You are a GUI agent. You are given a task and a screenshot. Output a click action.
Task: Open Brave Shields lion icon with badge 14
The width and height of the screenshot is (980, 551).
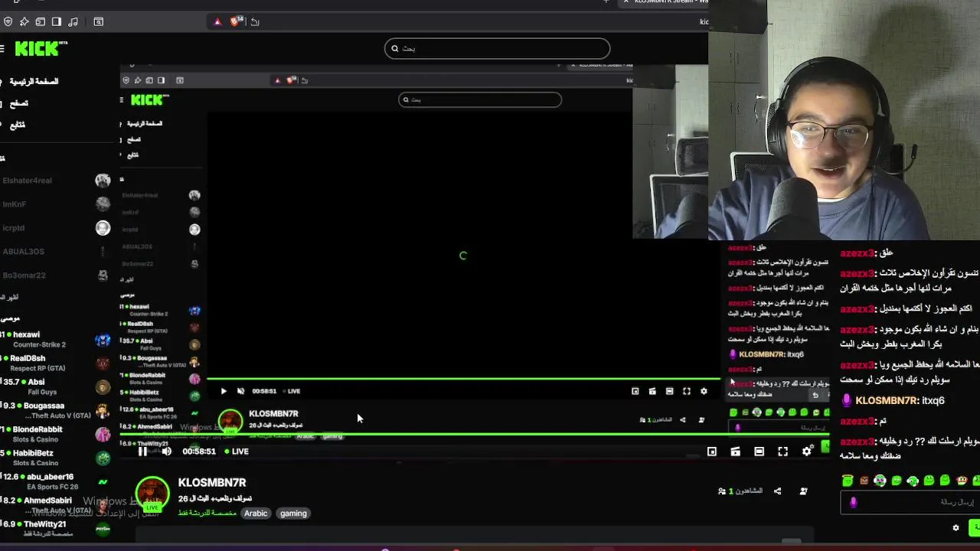(237, 21)
